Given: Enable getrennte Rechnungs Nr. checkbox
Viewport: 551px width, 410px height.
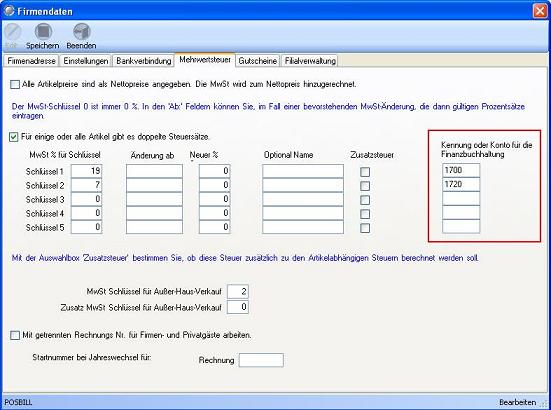Looking at the screenshot, I should click(x=15, y=336).
